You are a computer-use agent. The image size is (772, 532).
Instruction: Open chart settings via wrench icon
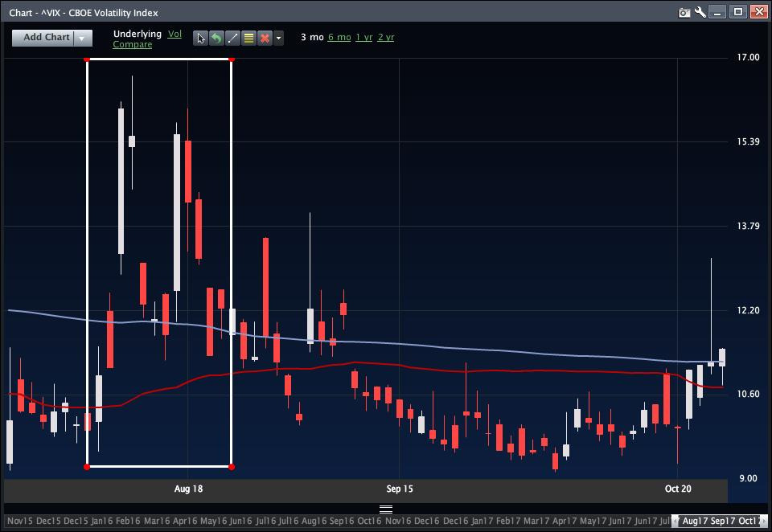point(700,12)
